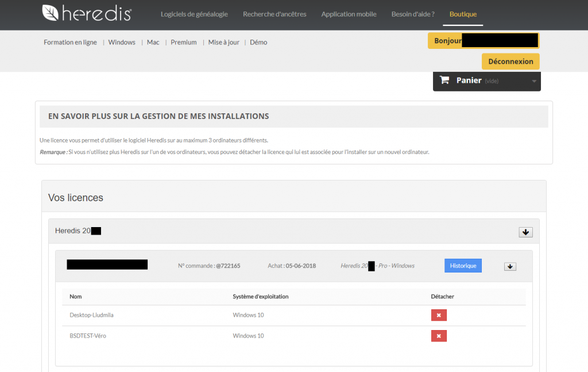
Task: Open the Mac section
Action: pos(153,42)
